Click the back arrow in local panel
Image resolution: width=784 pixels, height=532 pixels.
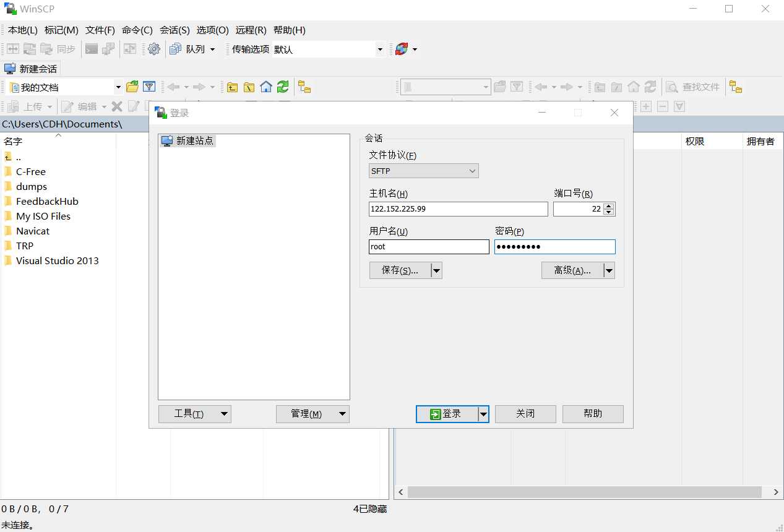pos(174,87)
